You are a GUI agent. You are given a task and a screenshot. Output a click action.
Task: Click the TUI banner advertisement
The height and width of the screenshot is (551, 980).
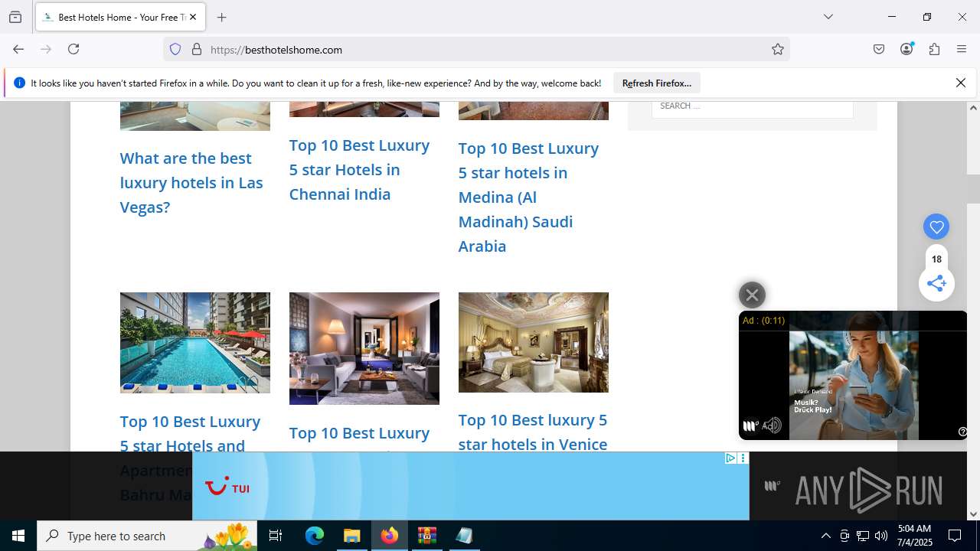point(470,487)
